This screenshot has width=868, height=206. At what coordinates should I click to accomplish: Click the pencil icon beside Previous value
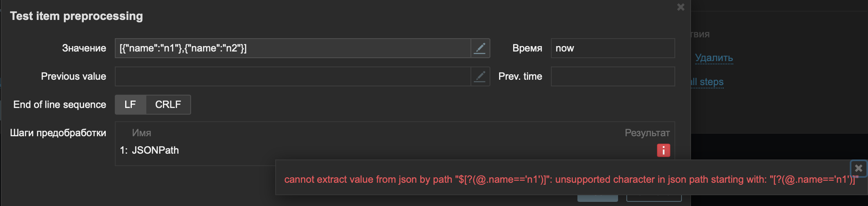480,76
